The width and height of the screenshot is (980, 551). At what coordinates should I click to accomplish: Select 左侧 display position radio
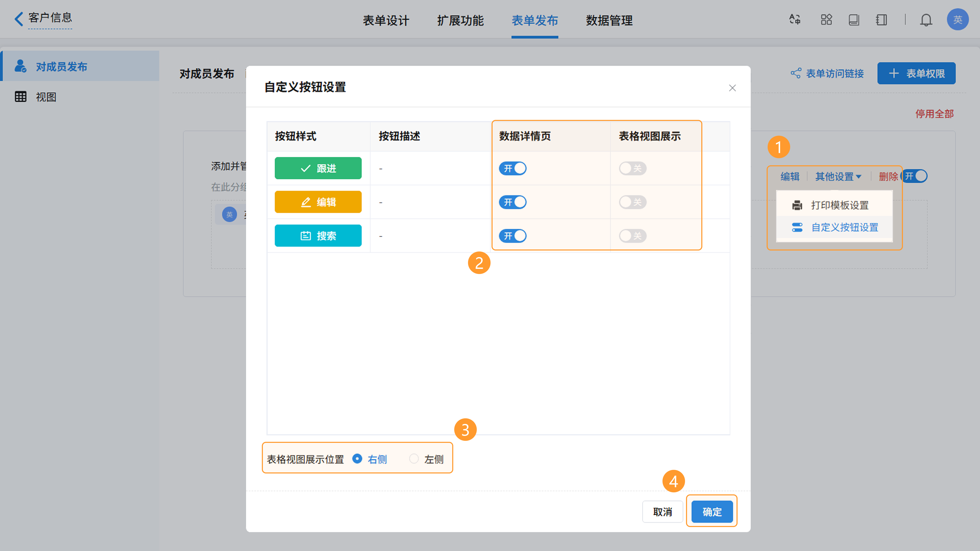414,459
